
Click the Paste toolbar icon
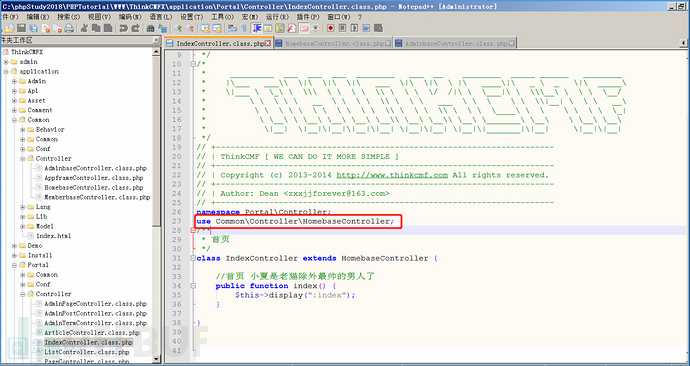coord(108,28)
